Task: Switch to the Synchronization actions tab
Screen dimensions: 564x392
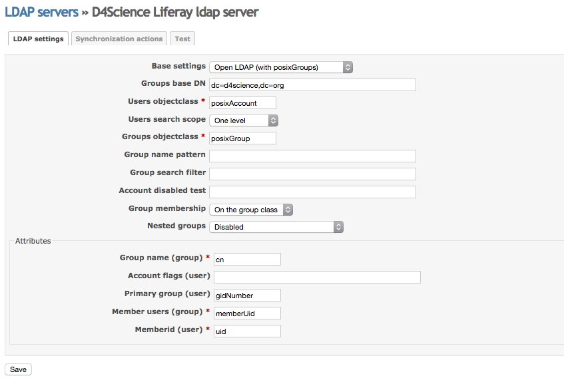Action: (x=119, y=39)
